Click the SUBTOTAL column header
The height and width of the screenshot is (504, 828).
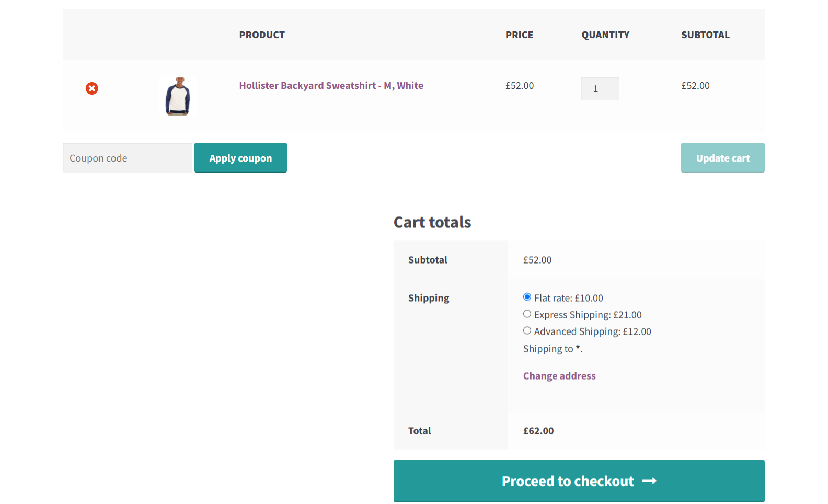(705, 35)
